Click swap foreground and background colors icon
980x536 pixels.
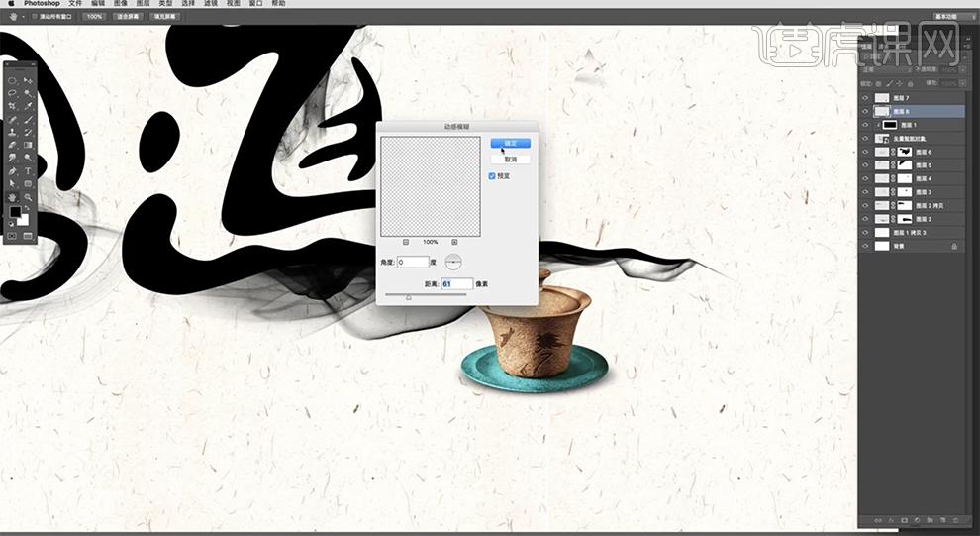pyautogui.click(x=28, y=209)
